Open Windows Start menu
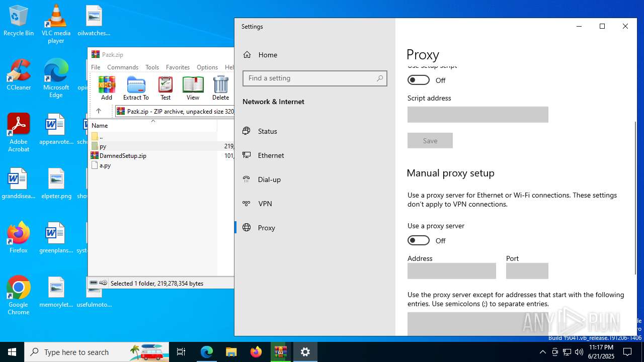 click(12, 352)
